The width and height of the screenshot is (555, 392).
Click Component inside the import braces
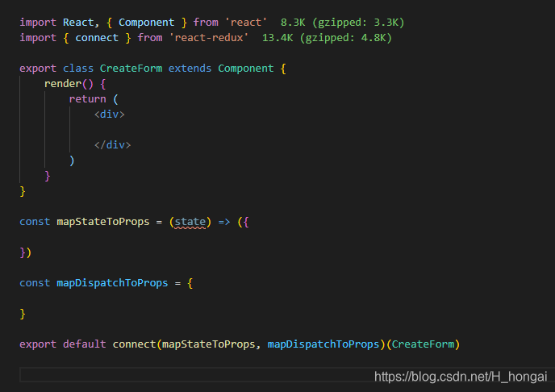[146, 23]
